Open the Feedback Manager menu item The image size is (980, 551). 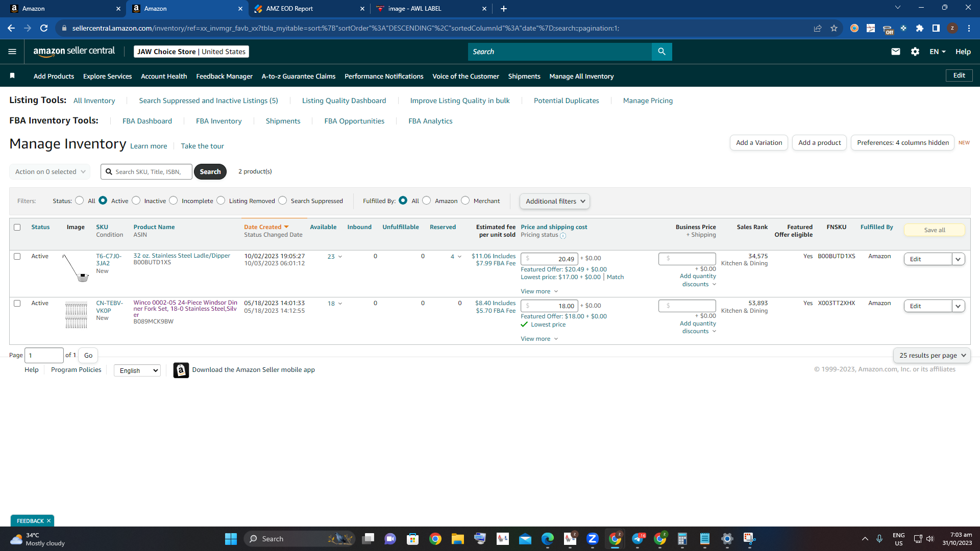pyautogui.click(x=224, y=76)
